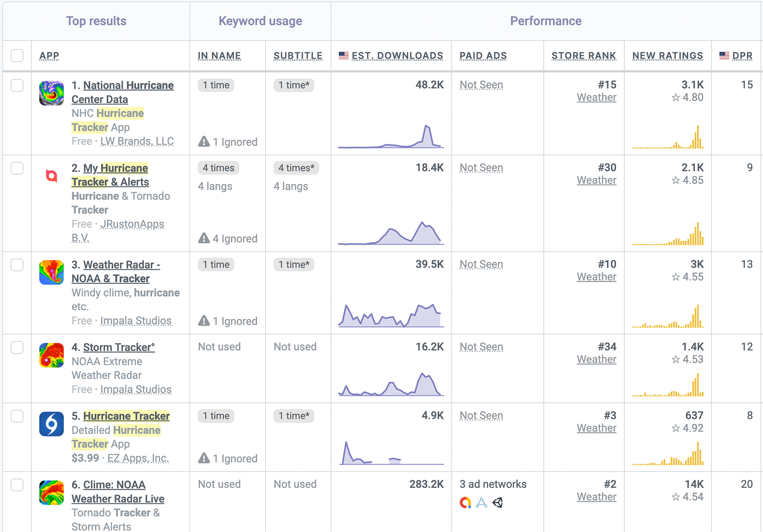Open Storm Tracker° app link
763x532 pixels.
pyautogui.click(x=119, y=348)
